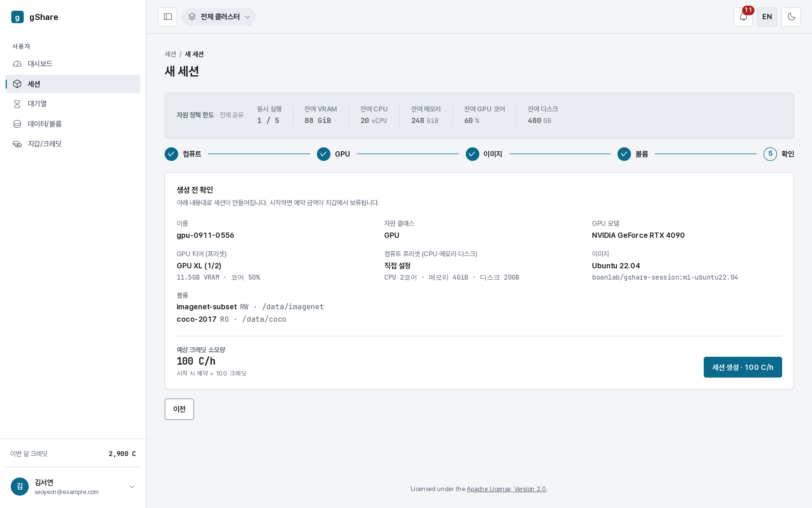
Task: Select 세션 in the sidebar
Action: coord(73,84)
